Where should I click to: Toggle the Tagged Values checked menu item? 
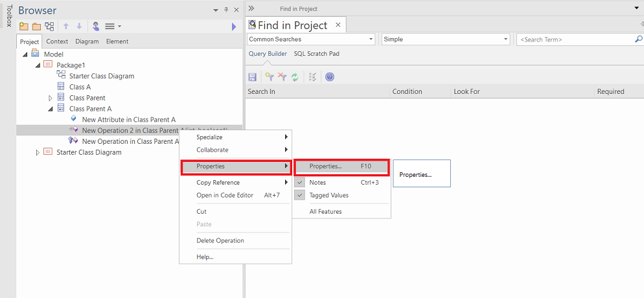(x=328, y=195)
